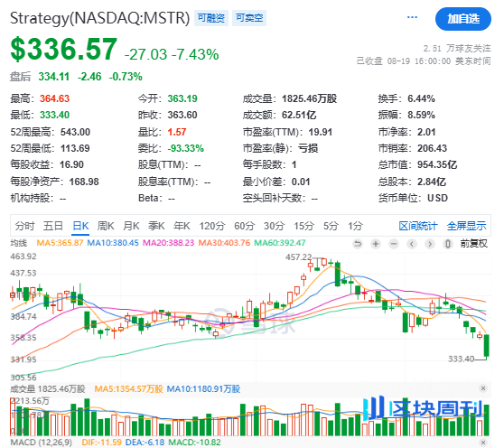Click the DIF:-11.59 indicator value
504x448 pixels.
[101, 443]
